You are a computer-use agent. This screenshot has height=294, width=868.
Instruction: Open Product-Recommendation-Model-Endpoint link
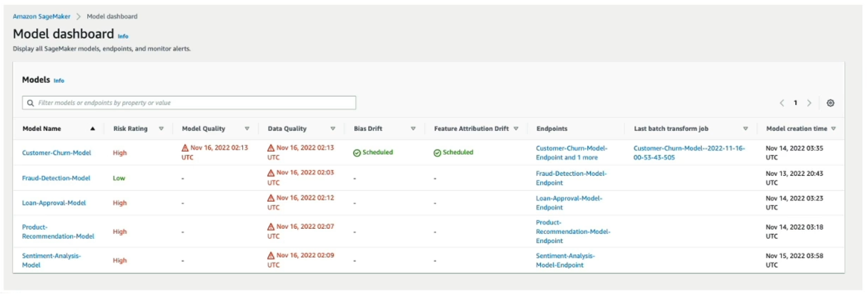573,231
